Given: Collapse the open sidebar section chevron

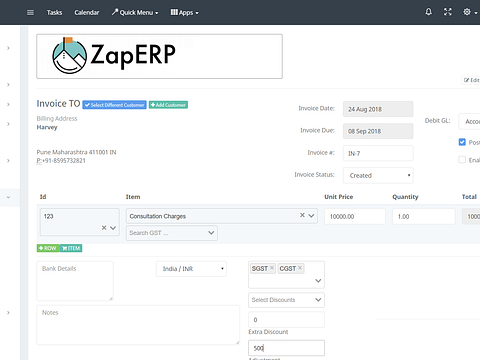Looking at the screenshot, I should (x=8, y=197).
